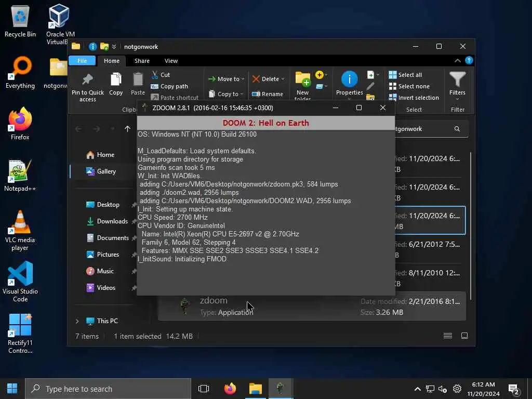Click the Properties icon in quick access toolbar
This screenshot has height=399, width=532.
tap(92, 46)
